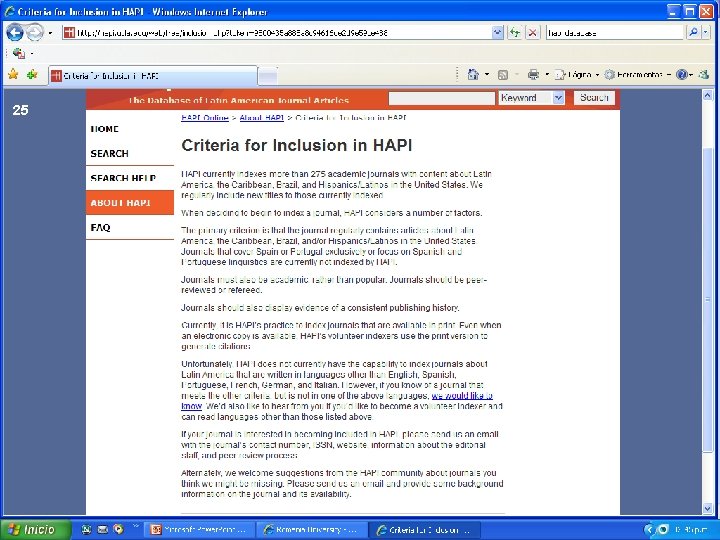Click the mail envelope quick launch icon

click(x=102, y=529)
